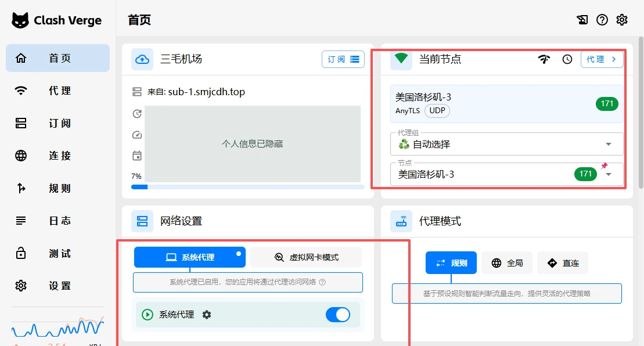Open help via the question mark icon
This screenshot has height=346, width=644.
pyautogui.click(x=602, y=20)
